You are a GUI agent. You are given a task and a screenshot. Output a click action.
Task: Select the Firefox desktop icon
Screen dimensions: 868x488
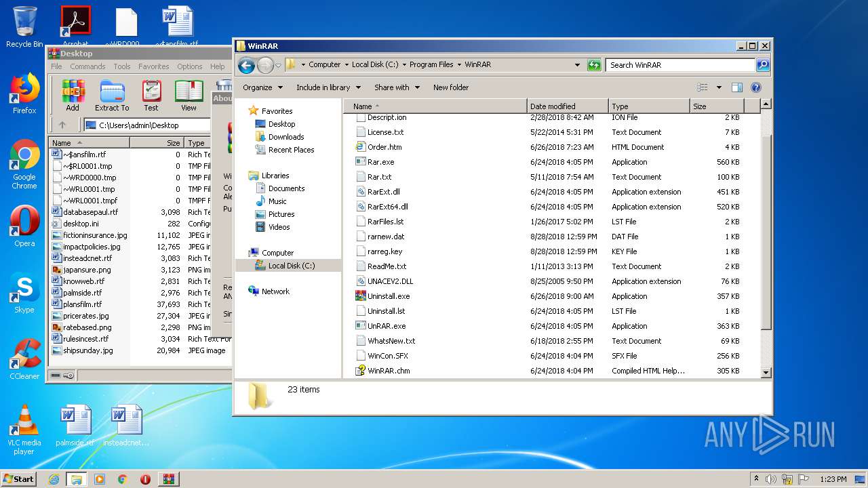coord(24,94)
